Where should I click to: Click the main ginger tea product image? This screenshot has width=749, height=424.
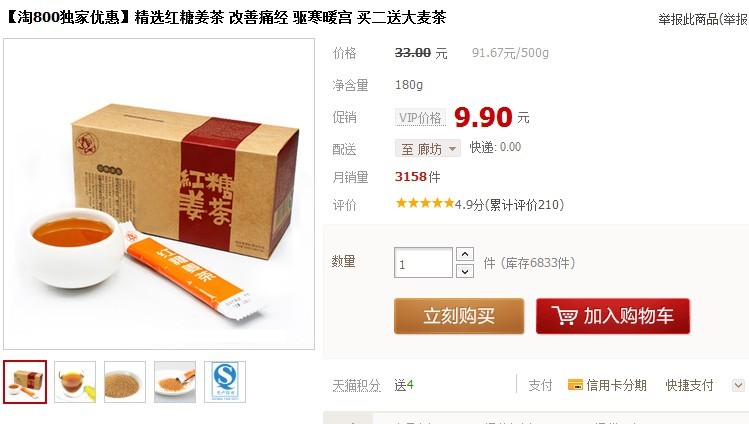159,194
